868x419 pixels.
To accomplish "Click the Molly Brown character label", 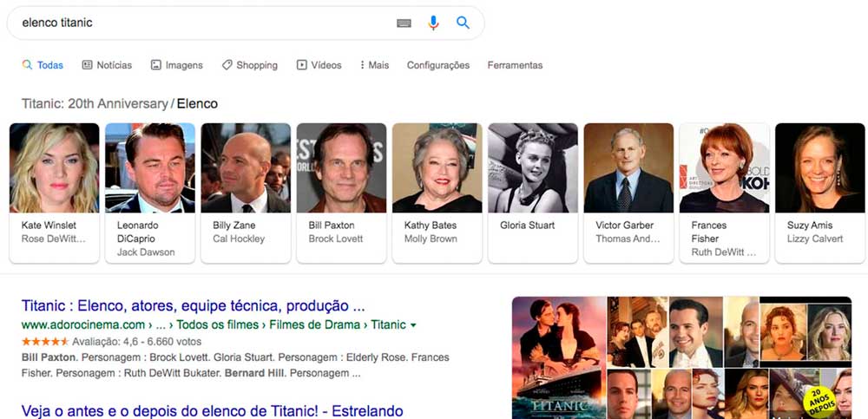I will point(431,239).
